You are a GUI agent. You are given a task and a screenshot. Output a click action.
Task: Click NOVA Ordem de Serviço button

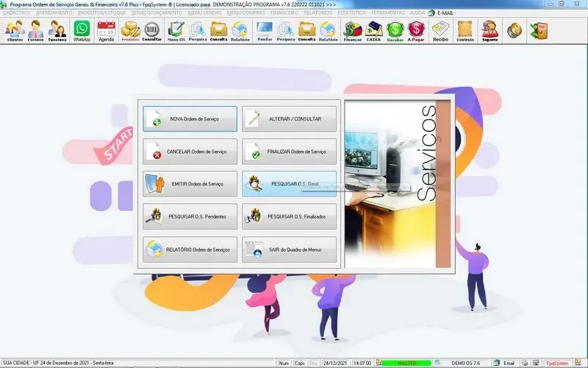pos(190,118)
